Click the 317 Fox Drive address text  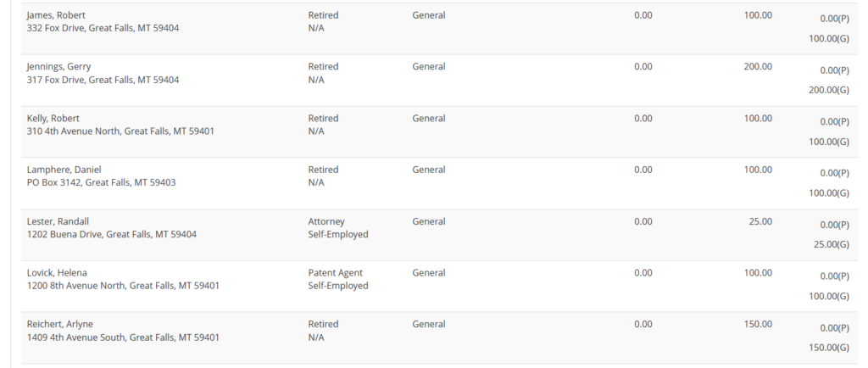pos(103,80)
